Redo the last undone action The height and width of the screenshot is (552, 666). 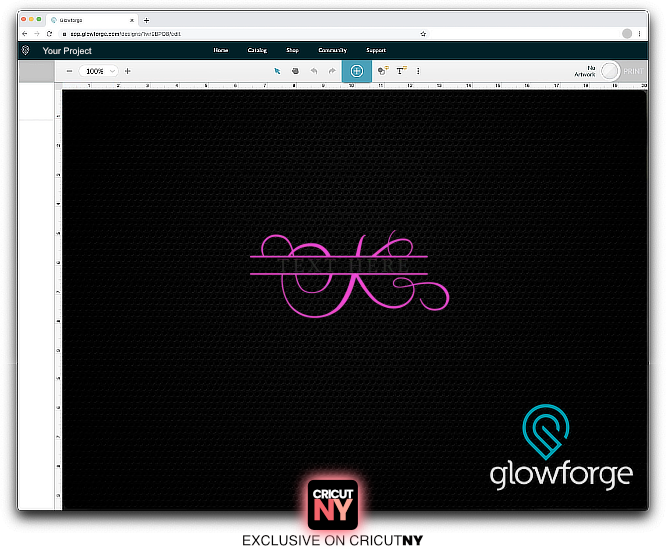pos(332,71)
